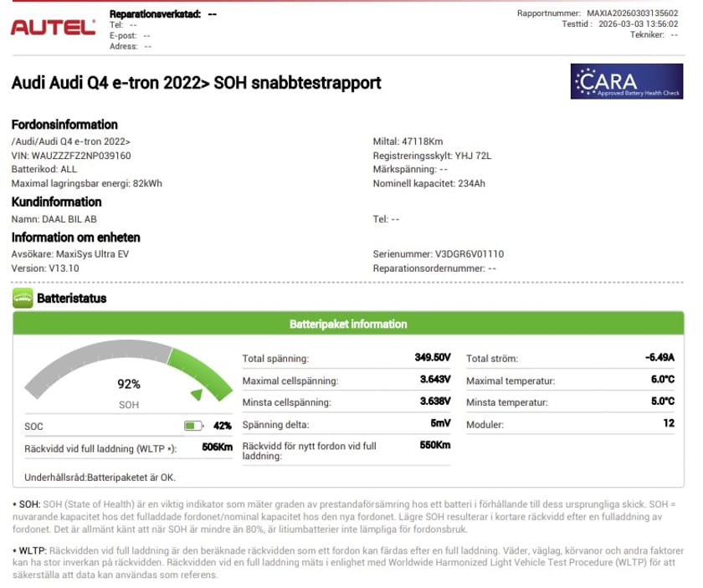Click the SOH arc gauge
The image size is (703, 588).
pyautogui.click(x=128, y=369)
